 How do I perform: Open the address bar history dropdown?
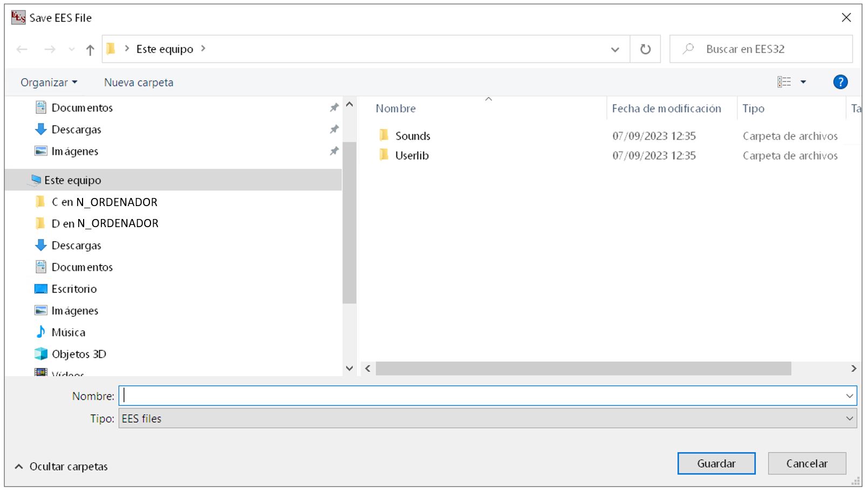615,50
